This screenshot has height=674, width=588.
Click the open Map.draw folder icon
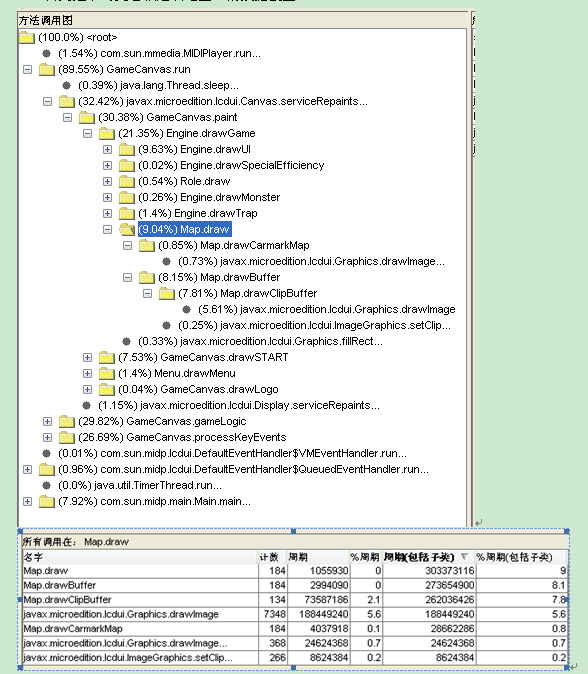coord(127,230)
